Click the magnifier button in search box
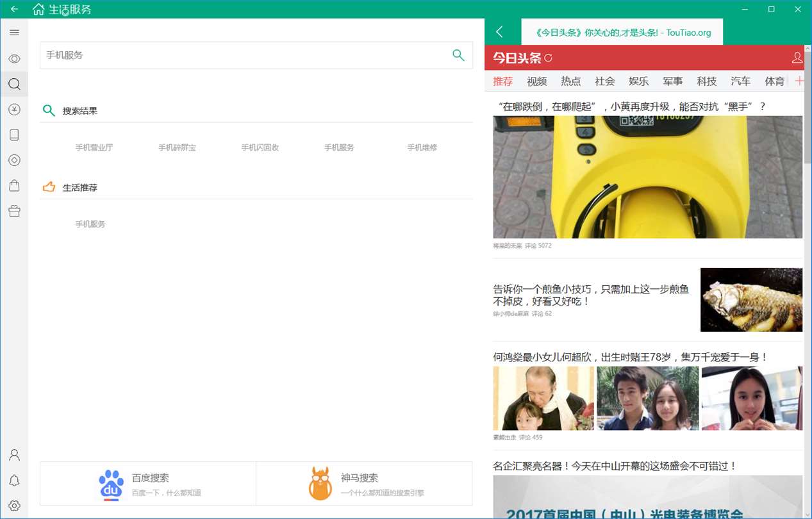 coord(458,55)
